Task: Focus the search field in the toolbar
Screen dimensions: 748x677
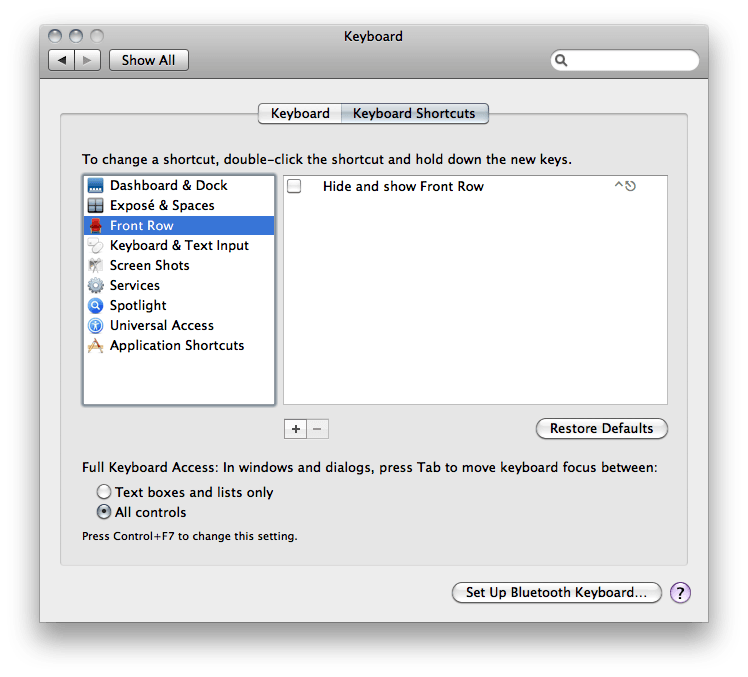Action: tap(630, 61)
